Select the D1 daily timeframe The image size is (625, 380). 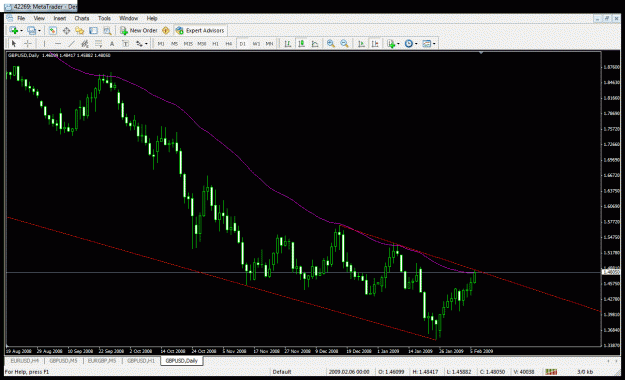point(242,43)
